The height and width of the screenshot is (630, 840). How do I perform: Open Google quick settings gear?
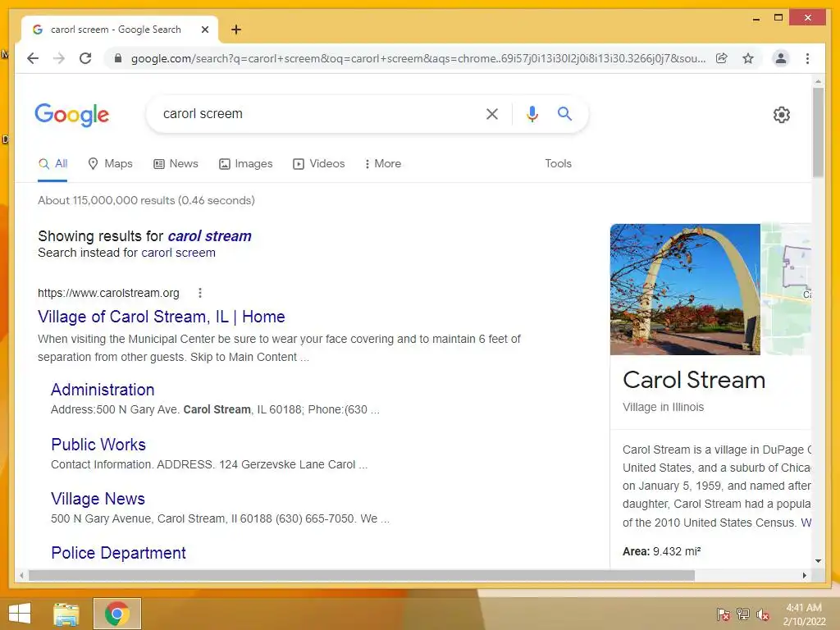[782, 115]
